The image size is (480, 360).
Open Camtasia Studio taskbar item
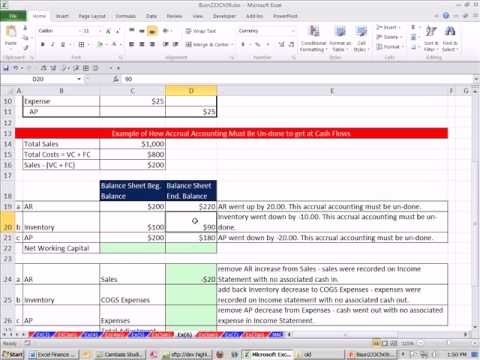click(120, 354)
